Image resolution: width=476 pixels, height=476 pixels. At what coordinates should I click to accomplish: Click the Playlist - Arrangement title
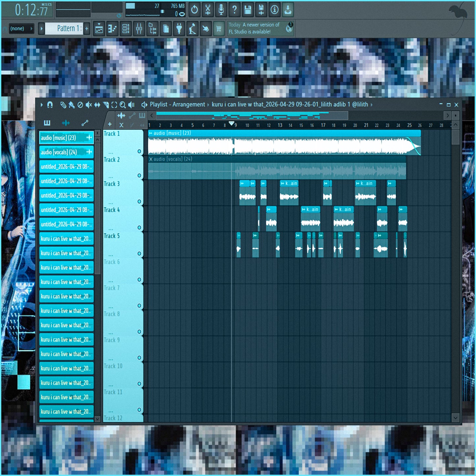pos(177,104)
